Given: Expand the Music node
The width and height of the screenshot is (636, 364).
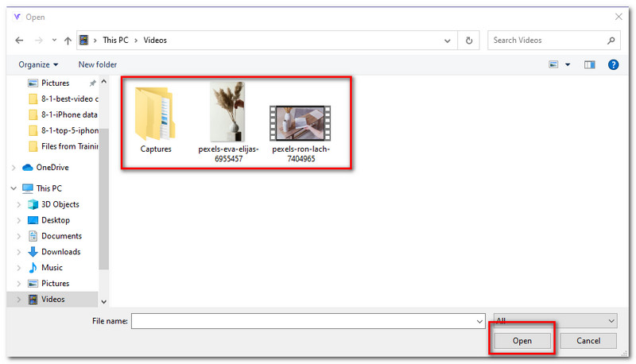Looking at the screenshot, I should coord(18,268).
